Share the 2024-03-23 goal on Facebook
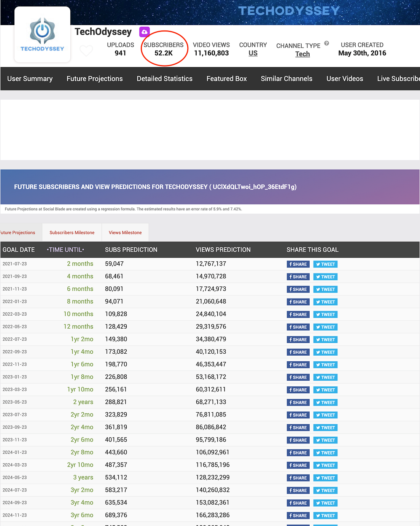This screenshot has width=420, height=526. pos(298,465)
